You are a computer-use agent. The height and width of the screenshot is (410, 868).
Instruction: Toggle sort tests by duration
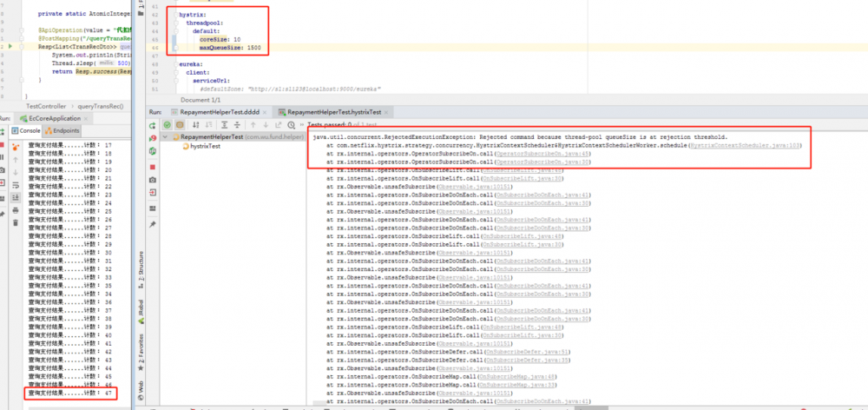coord(208,125)
